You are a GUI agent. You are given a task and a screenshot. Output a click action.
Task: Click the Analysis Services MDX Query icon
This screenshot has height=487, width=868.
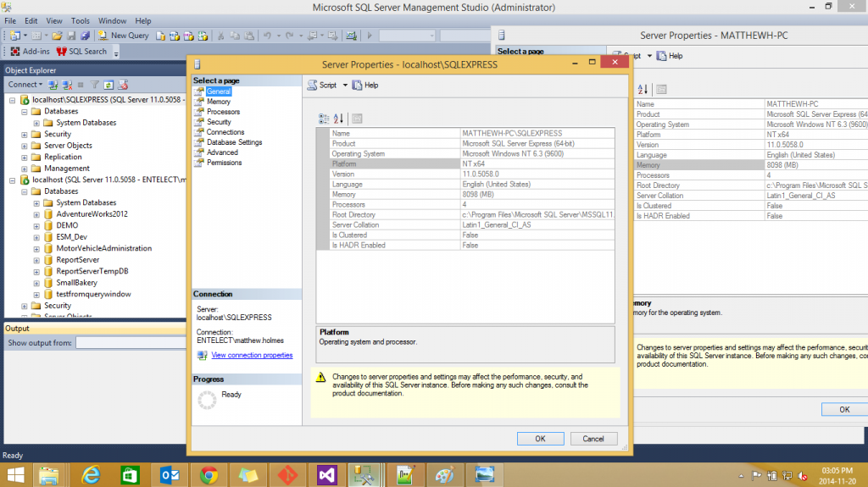(175, 36)
